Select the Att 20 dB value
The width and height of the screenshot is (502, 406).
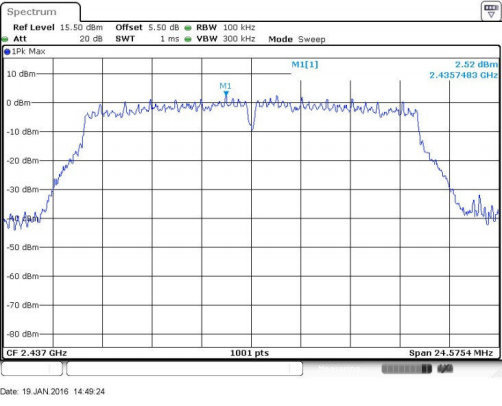91,39
